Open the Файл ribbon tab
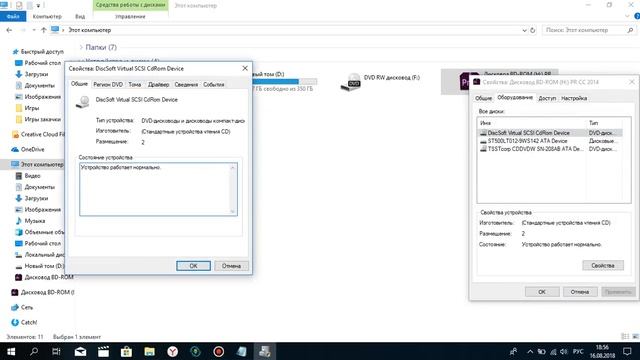This screenshot has width=640, height=360. point(13,16)
